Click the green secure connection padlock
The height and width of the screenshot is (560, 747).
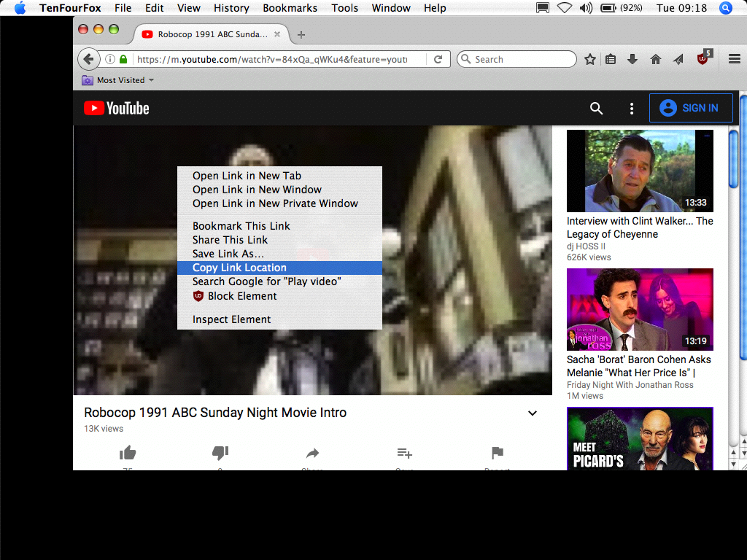pos(123,60)
